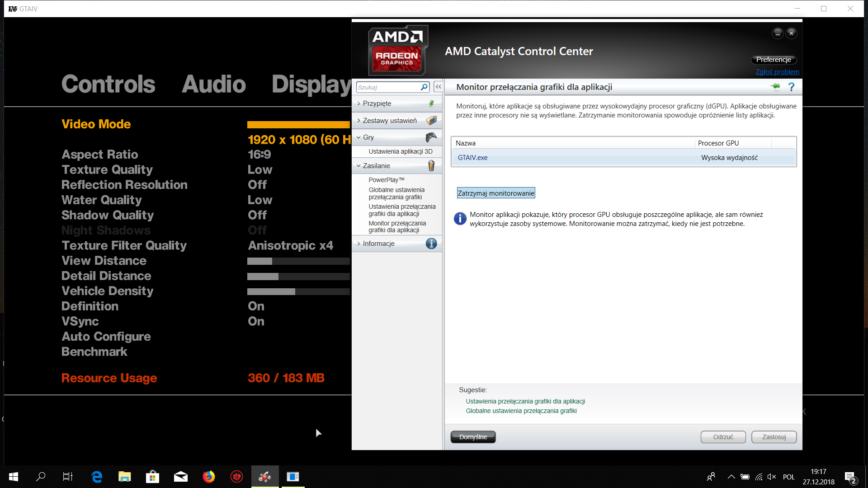Switch to the Controls tab in GTAIV
The height and width of the screenshot is (488, 868).
pos(108,84)
